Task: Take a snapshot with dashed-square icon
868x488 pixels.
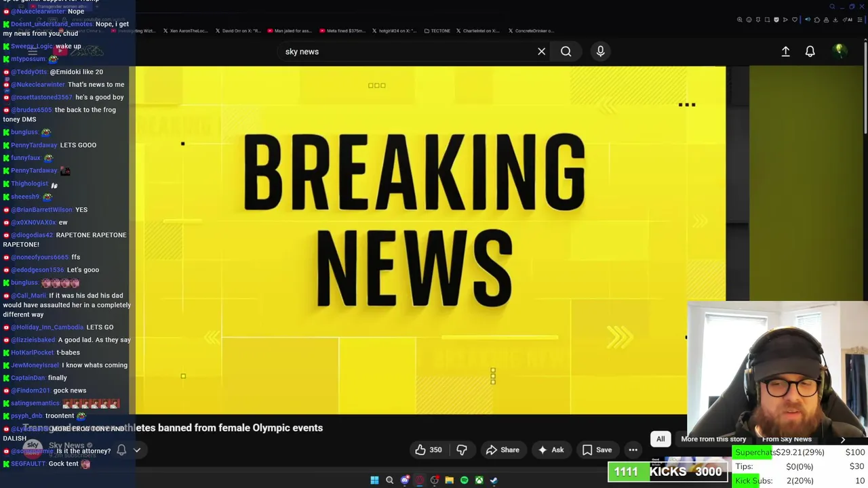Action: pos(767,20)
